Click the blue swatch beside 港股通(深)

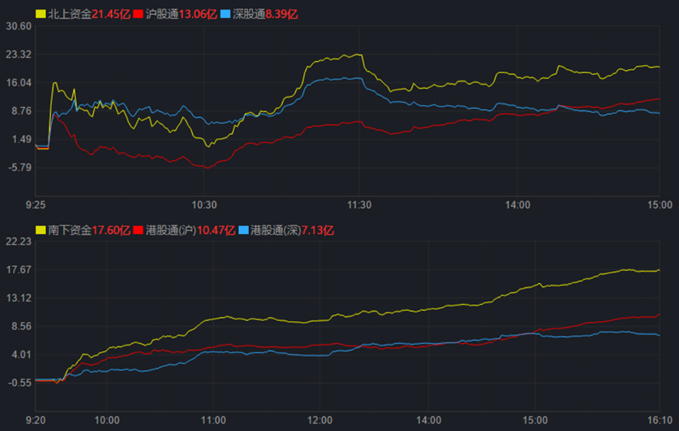245,230
